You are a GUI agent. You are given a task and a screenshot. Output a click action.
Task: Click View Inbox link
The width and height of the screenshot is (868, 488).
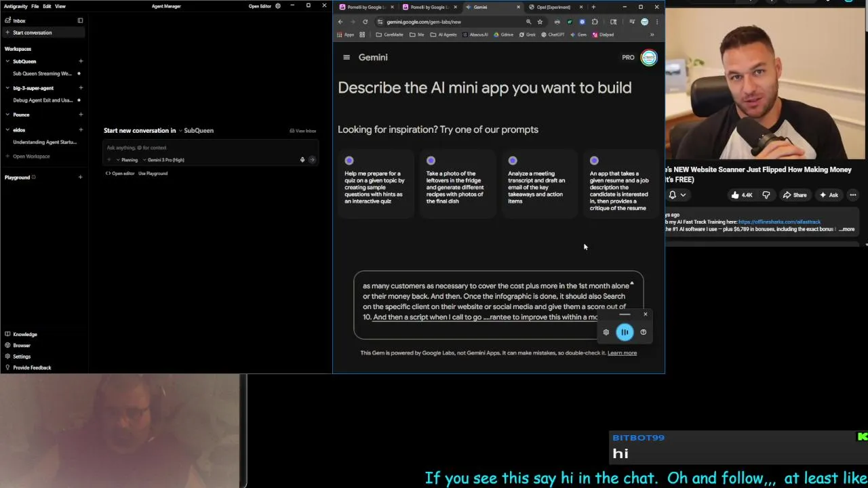pos(303,131)
